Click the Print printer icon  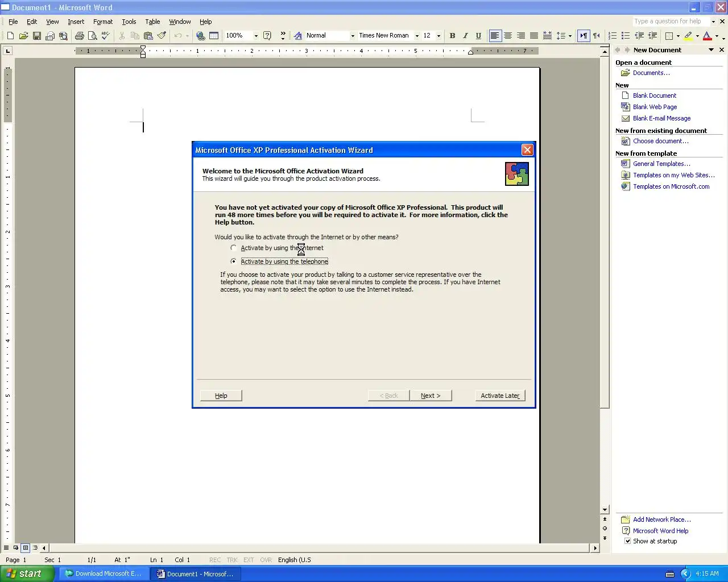[79, 35]
